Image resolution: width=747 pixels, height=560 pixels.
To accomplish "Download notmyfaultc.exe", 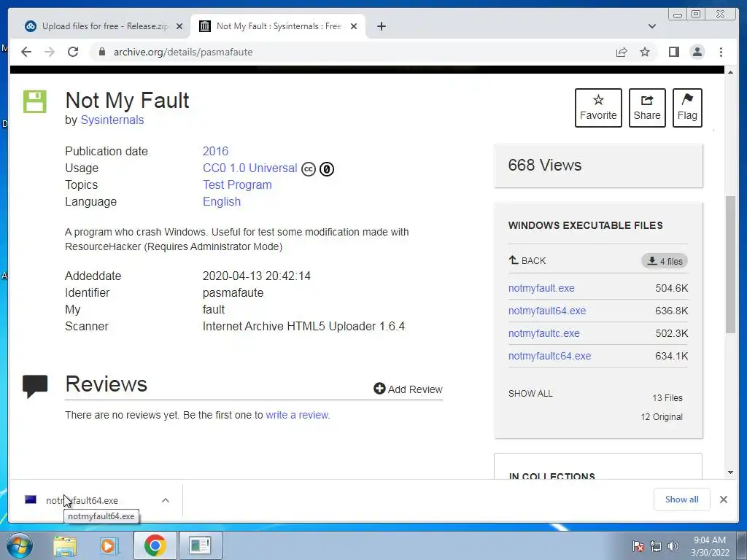I will (543, 333).
